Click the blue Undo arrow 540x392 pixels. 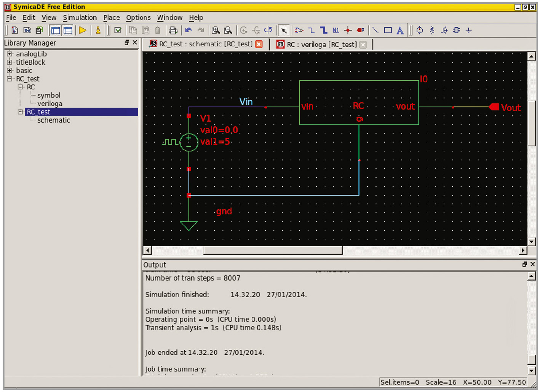(x=188, y=30)
